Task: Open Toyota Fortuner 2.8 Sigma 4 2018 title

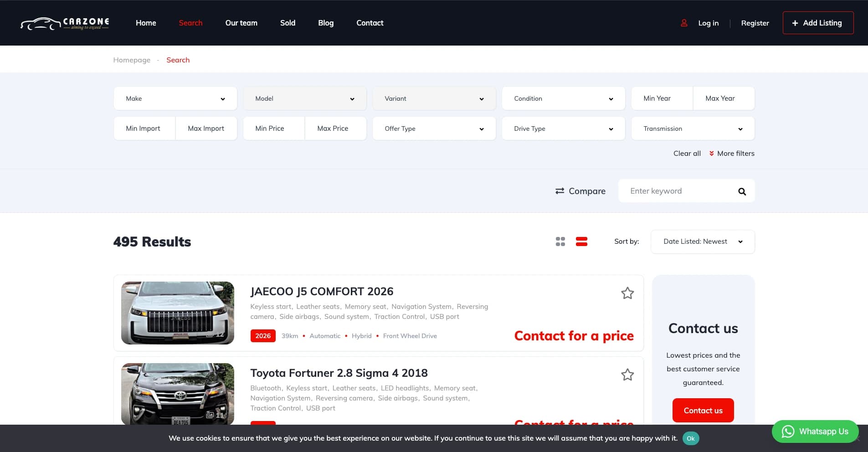Action: click(x=339, y=373)
